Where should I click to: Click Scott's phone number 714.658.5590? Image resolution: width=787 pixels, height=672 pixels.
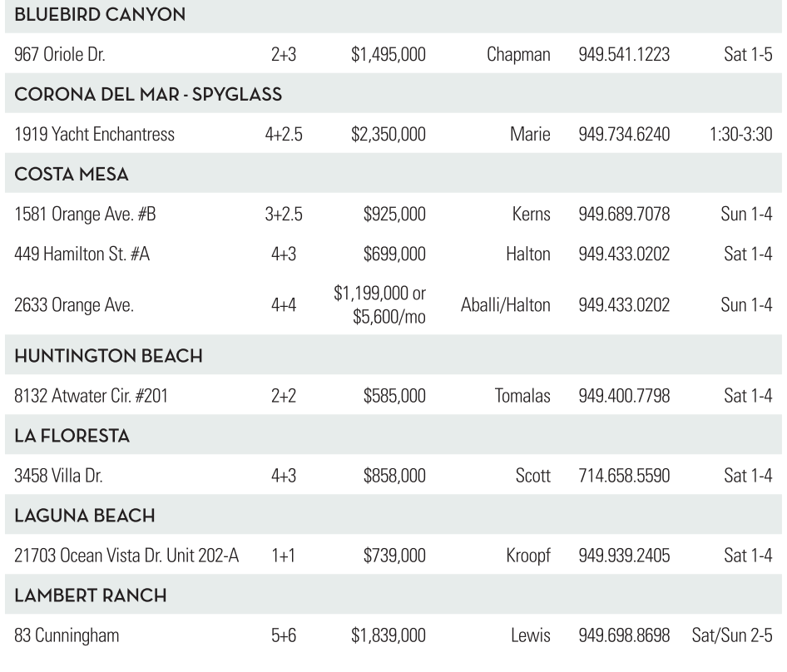click(624, 476)
